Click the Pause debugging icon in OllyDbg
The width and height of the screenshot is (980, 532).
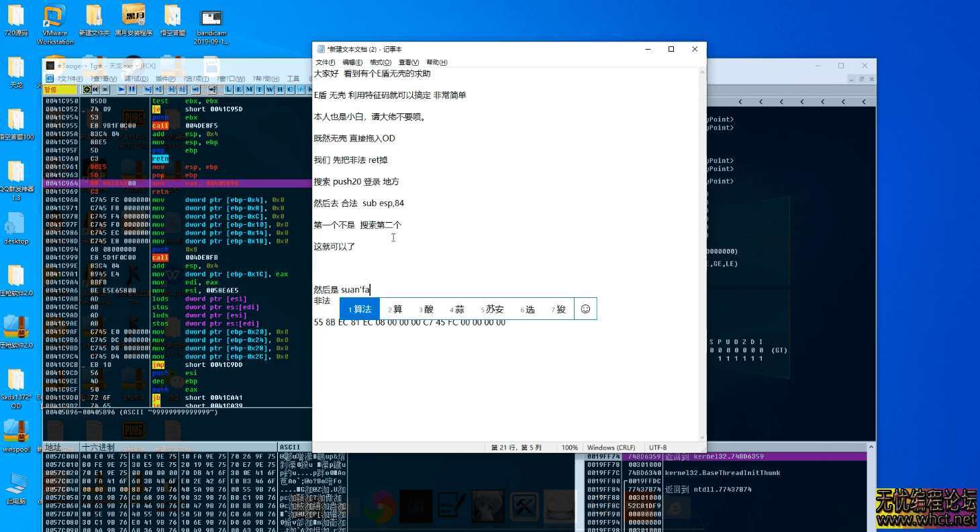click(132, 89)
